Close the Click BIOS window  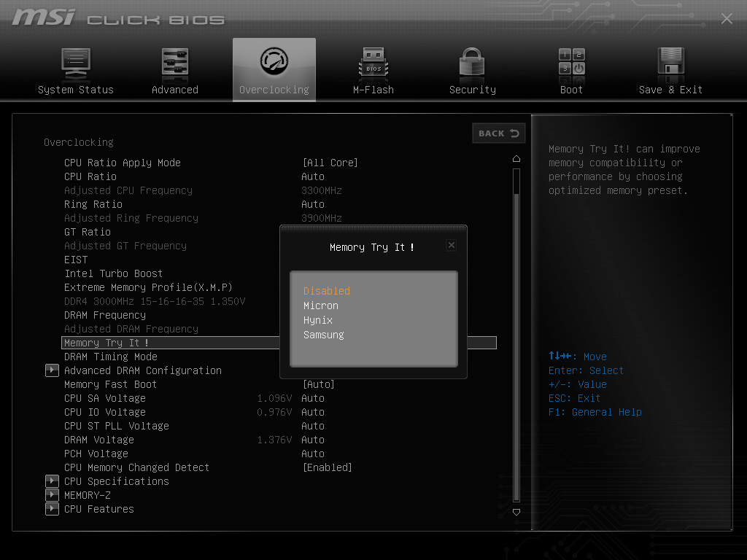tap(727, 18)
